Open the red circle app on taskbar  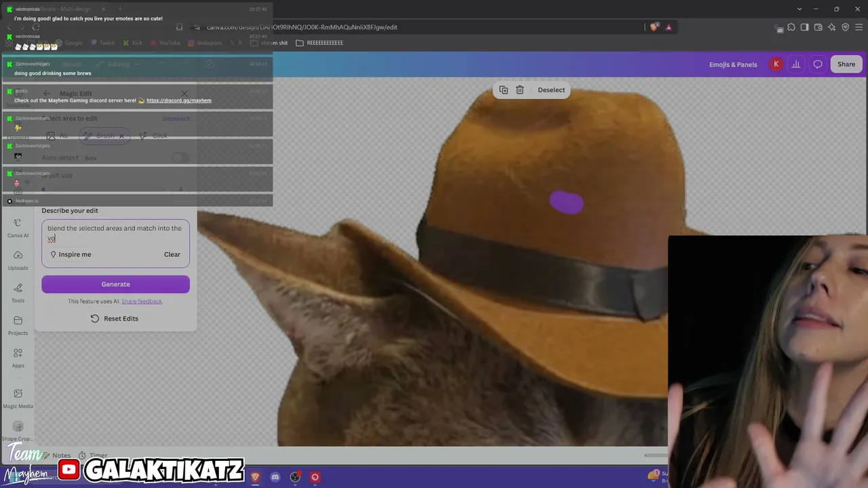[x=315, y=477]
